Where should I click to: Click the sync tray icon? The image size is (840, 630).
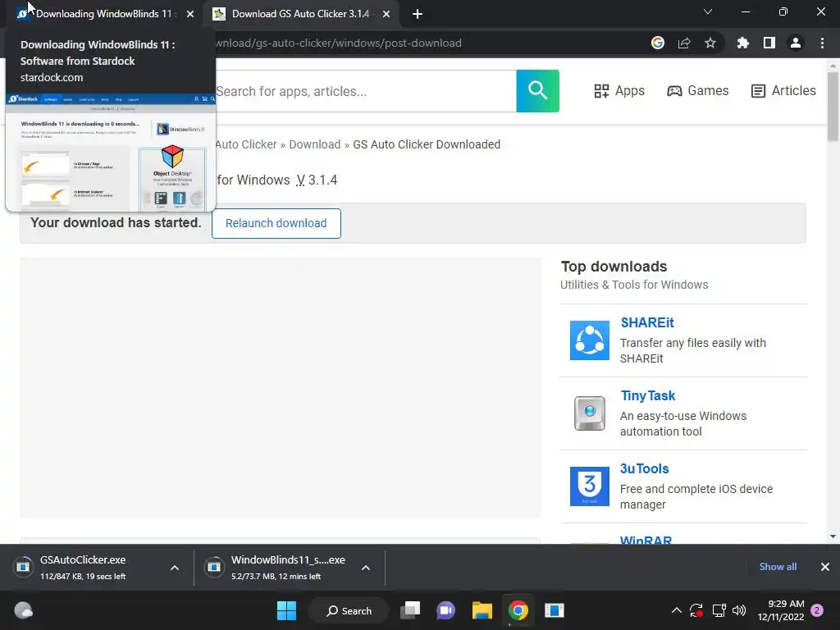tap(696, 610)
